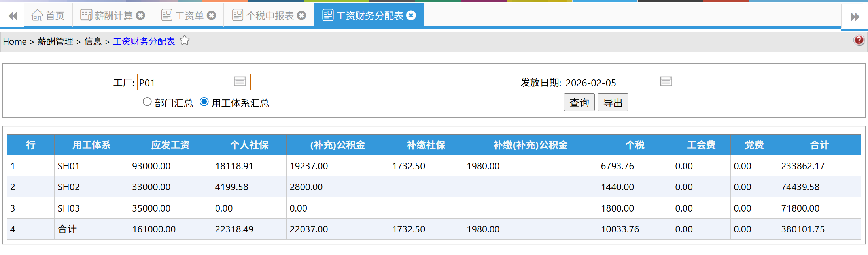The image size is (868, 255).
Task: Click total 74439.58 in SH02 row
Action: (x=800, y=187)
